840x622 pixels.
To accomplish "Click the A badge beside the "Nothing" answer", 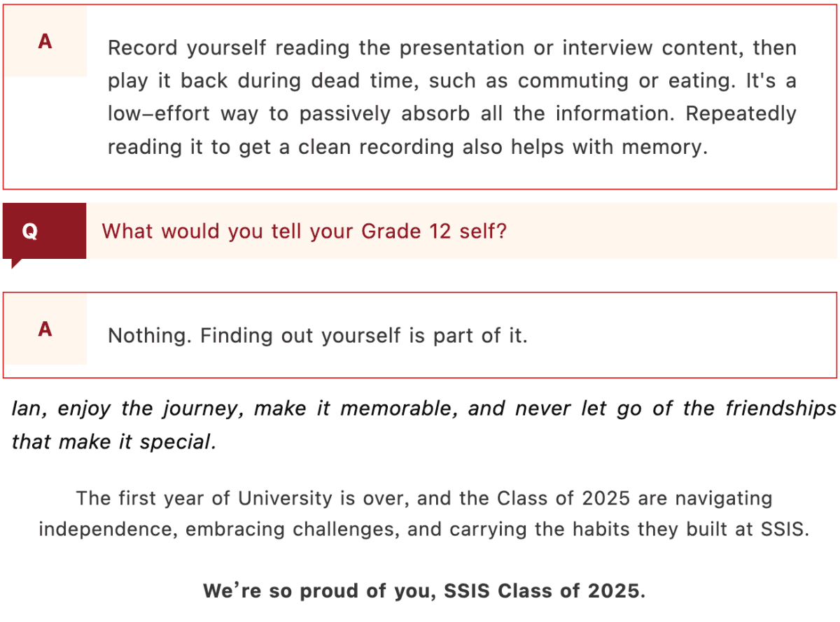I will 45,329.
